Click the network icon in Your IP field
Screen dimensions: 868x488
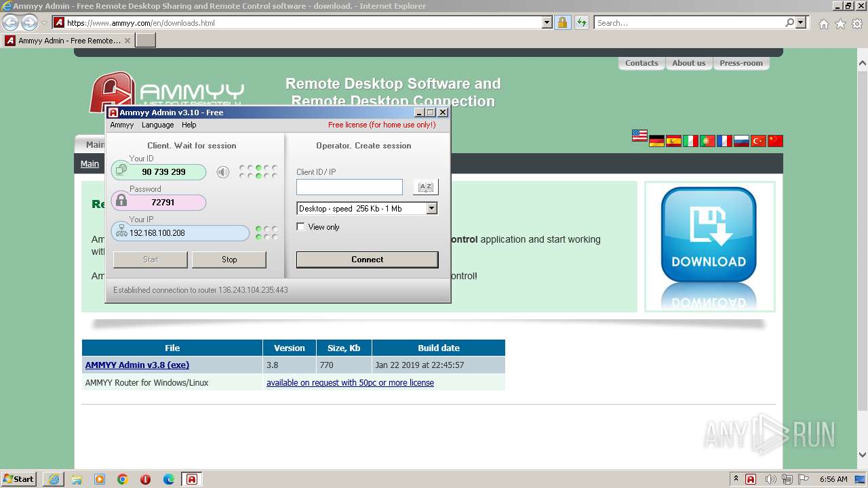coord(121,232)
